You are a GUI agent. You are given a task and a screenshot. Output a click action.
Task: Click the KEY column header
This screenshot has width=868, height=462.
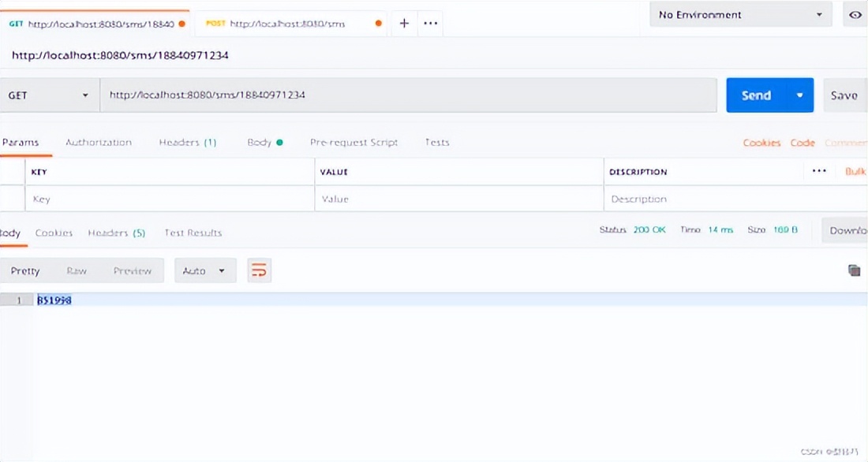click(x=39, y=172)
